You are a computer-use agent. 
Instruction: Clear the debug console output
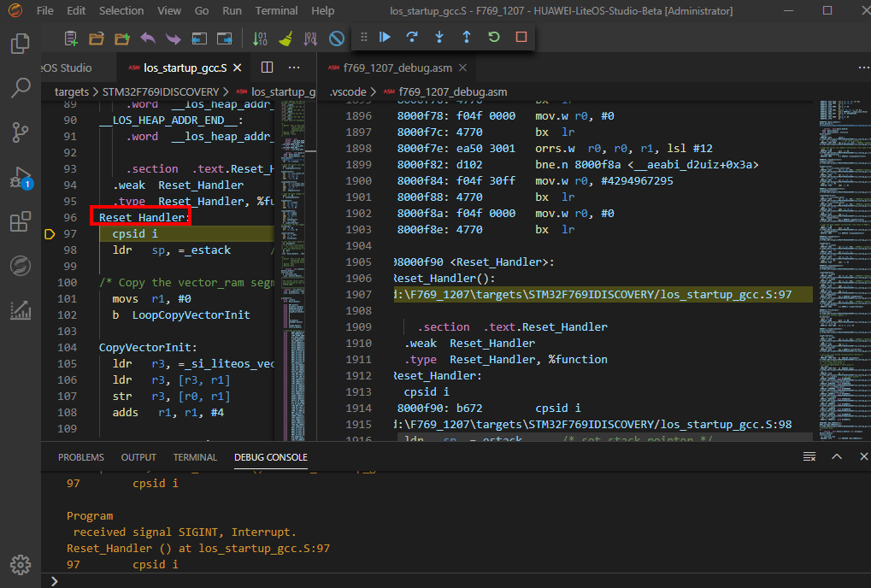[809, 457]
